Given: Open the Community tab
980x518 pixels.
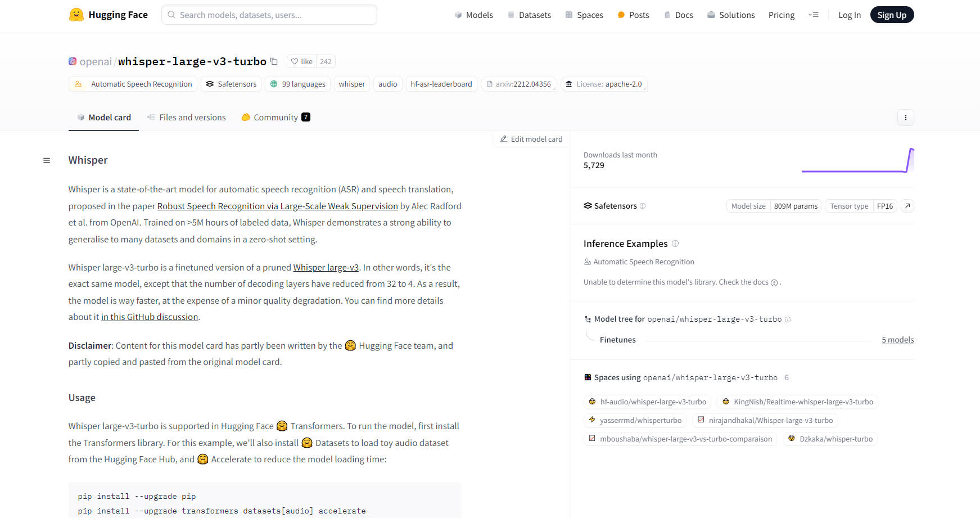Looking at the screenshot, I should click(x=276, y=118).
